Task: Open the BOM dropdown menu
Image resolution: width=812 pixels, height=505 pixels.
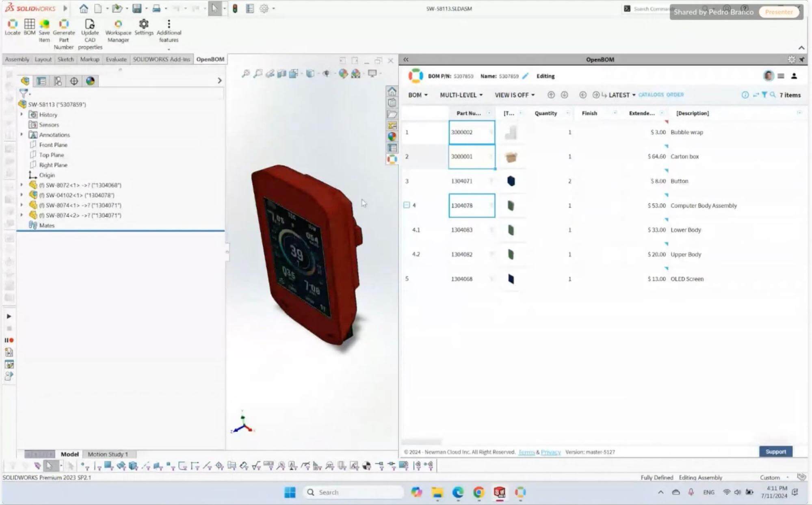Action: tap(418, 95)
